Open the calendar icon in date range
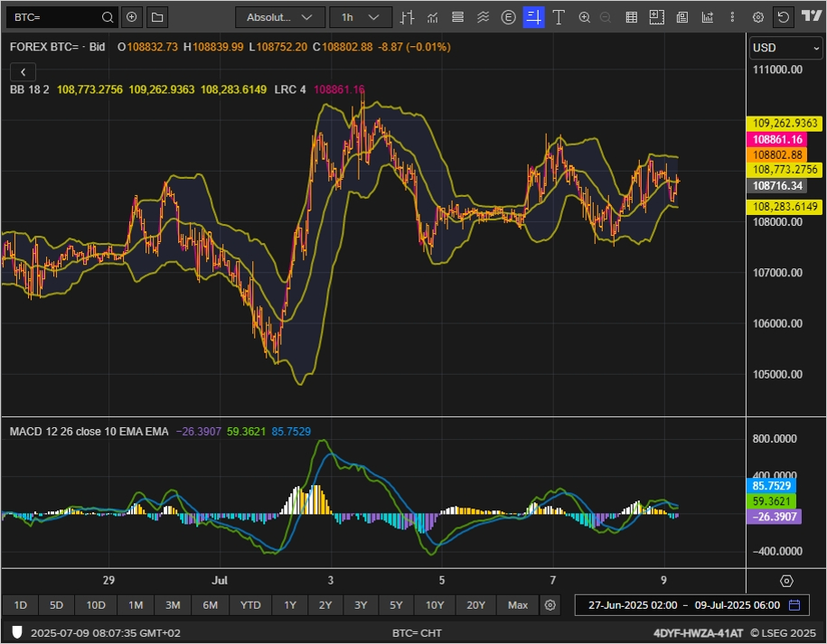The image size is (827, 644). coord(794,605)
